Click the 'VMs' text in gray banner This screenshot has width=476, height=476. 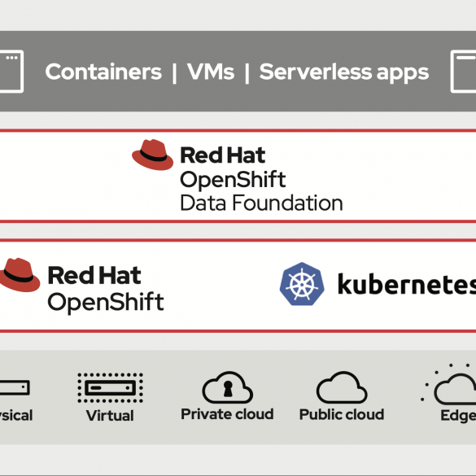pos(211,72)
